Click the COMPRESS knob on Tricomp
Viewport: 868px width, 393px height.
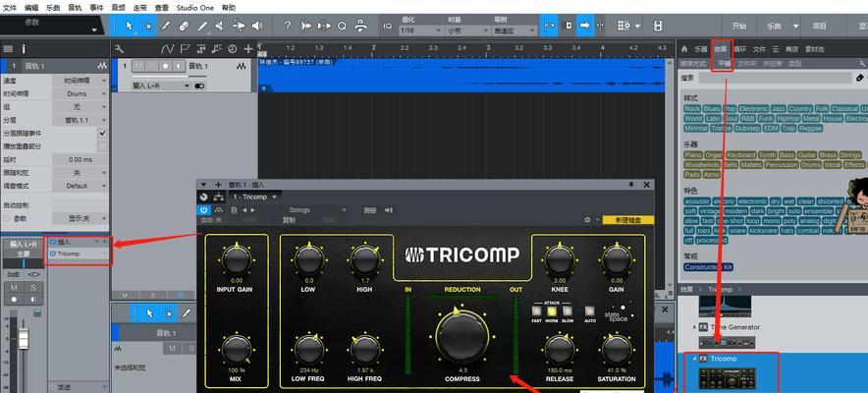[x=462, y=337]
